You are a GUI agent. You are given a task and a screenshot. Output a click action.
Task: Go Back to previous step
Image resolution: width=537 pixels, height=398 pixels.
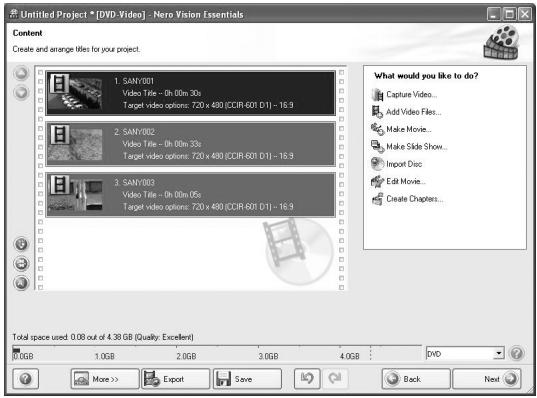(x=416, y=379)
